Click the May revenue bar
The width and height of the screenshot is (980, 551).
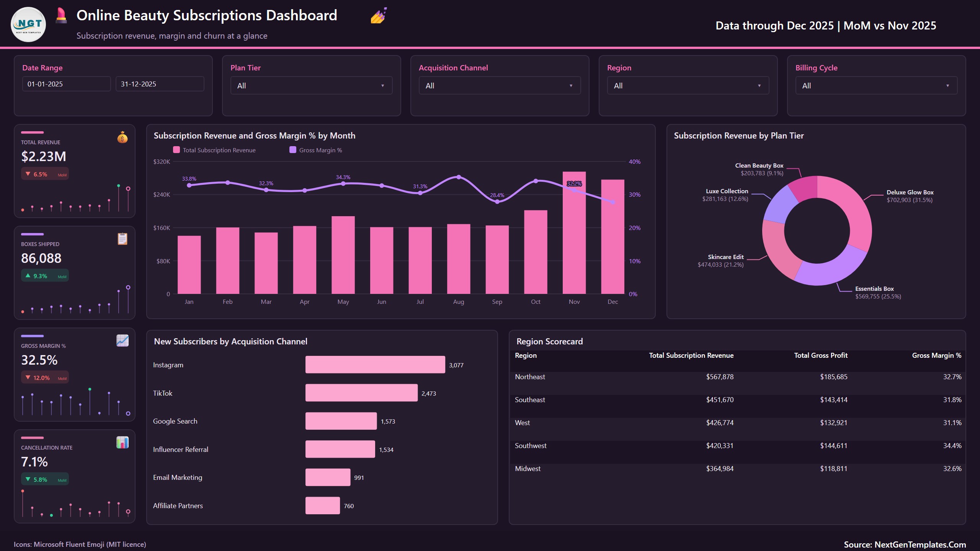click(x=343, y=255)
